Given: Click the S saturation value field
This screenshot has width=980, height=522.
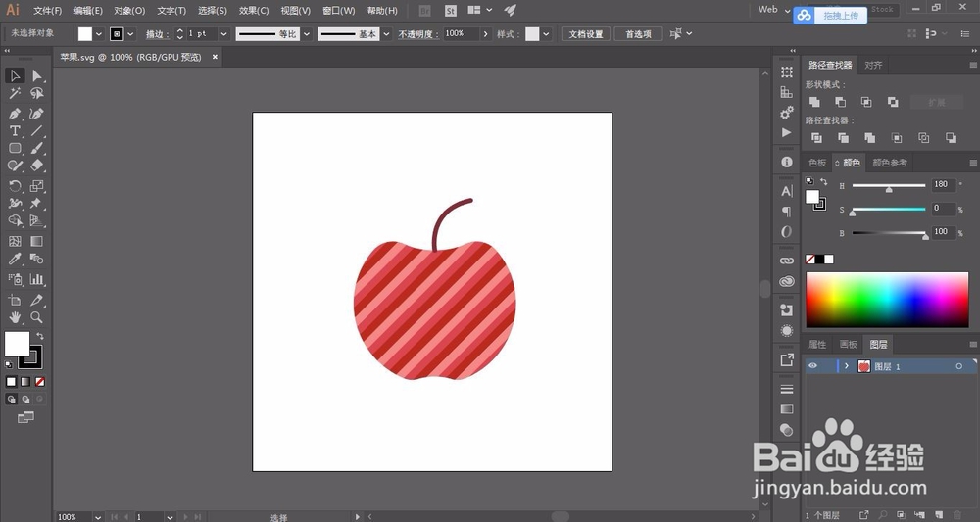Looking at the screenshot, I should coord(943,208).
